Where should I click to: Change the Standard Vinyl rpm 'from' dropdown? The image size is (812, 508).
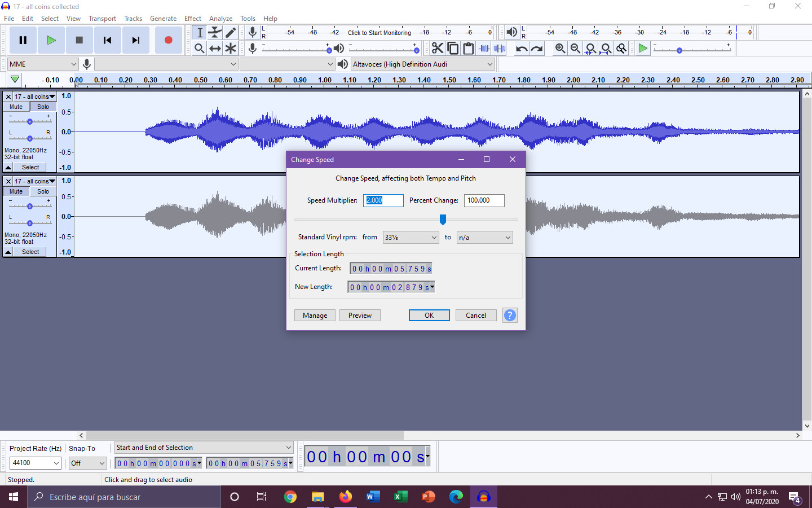pyautogui.click(x=411, y=237)
